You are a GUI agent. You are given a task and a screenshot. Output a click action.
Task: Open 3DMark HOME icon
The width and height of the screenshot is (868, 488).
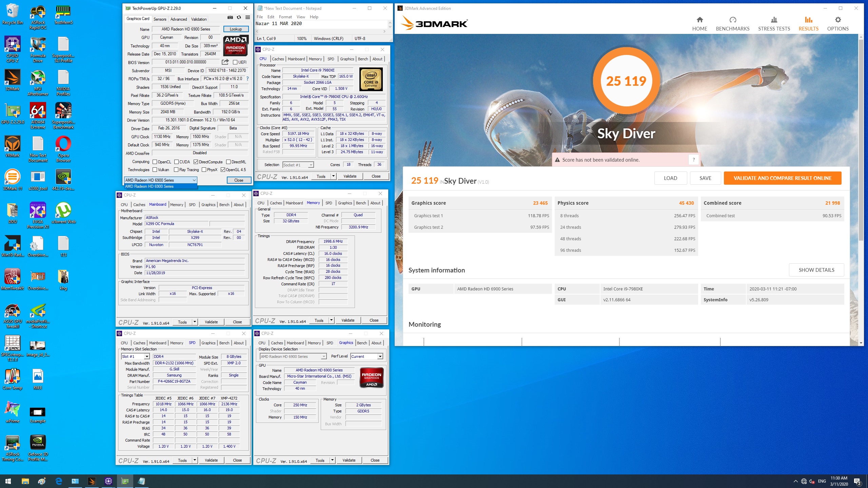pyautogui.click(x=699, y=24)
